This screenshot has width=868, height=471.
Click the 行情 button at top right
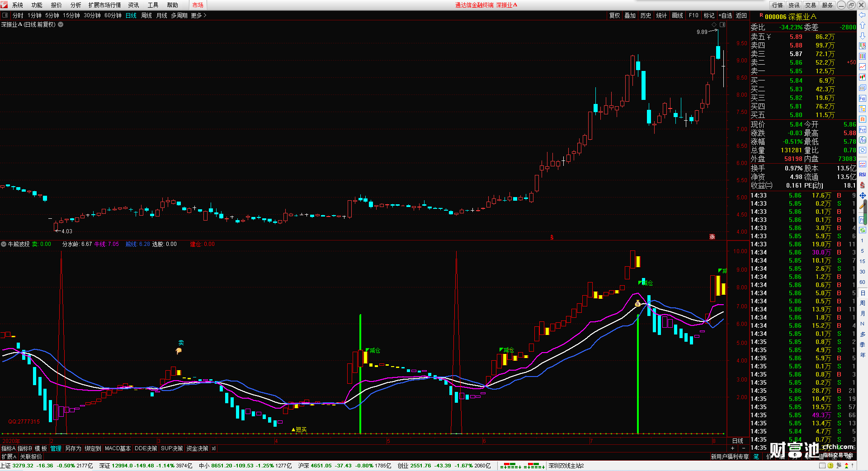pos(778,5)
